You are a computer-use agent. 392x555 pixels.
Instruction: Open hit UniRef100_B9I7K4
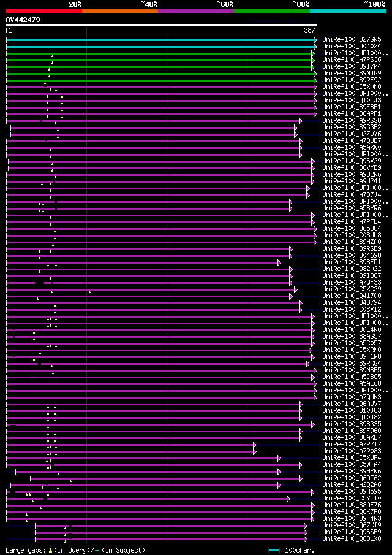(352, 67)
